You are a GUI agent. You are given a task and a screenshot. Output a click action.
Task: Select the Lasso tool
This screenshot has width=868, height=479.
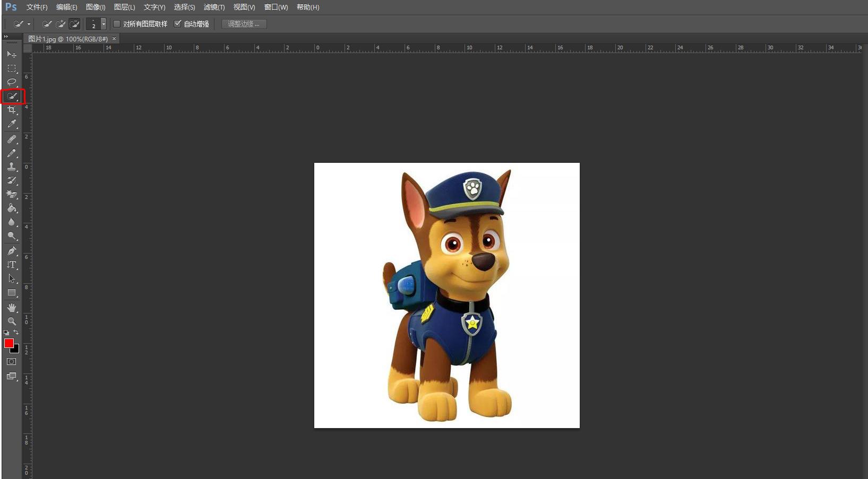[12, 82]
